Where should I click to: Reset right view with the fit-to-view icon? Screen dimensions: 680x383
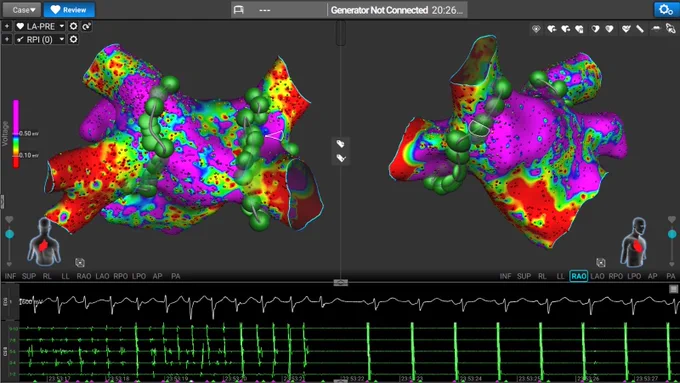click(x=601, y=262)
